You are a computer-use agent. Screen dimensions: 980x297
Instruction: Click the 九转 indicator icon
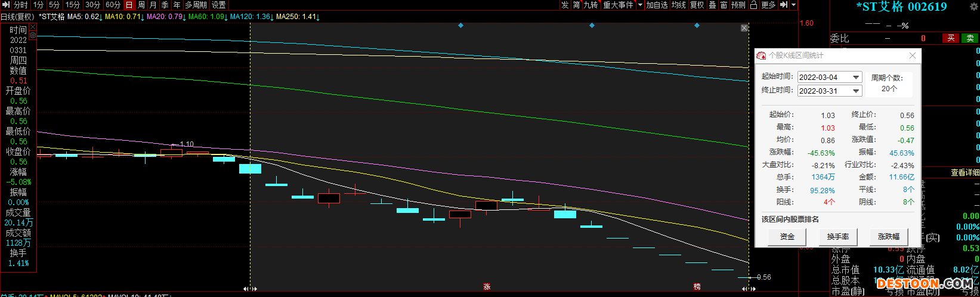(x=591, y=5)
